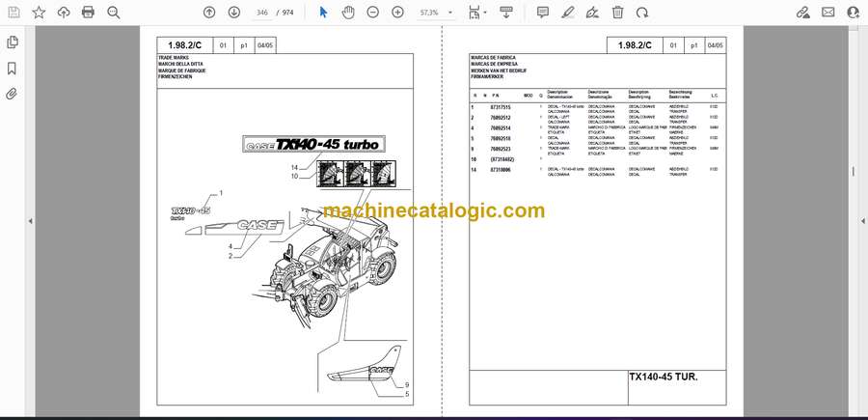The height and width of the screenshot is (420, 868).
Task: Click part number 76092514 in table
Action: [501, 128]
